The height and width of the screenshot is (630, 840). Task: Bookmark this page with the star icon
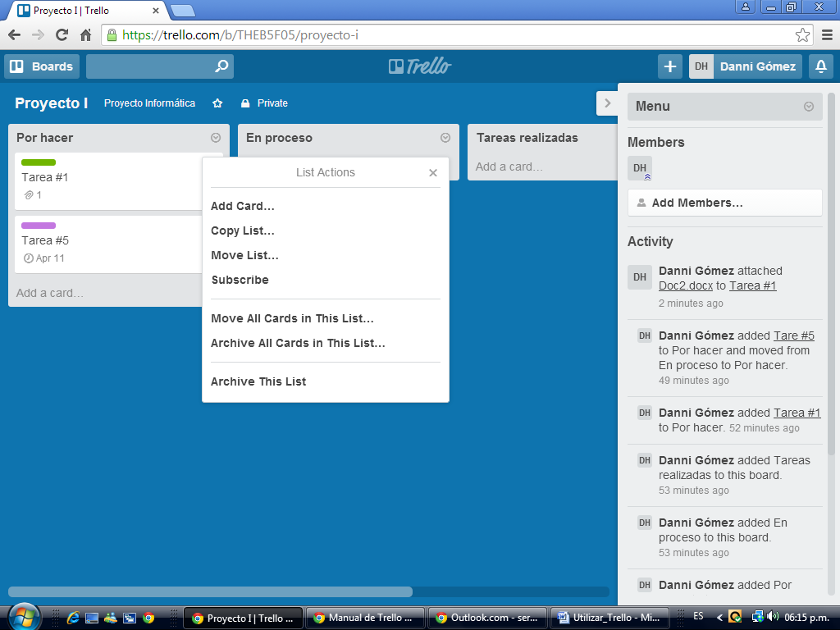[802, 35]
